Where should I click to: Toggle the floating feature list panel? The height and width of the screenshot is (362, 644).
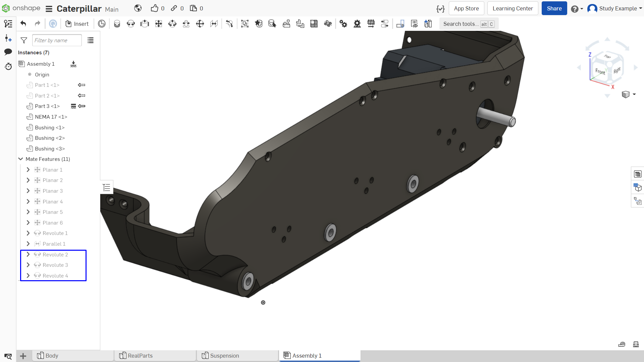click(107, 187)
